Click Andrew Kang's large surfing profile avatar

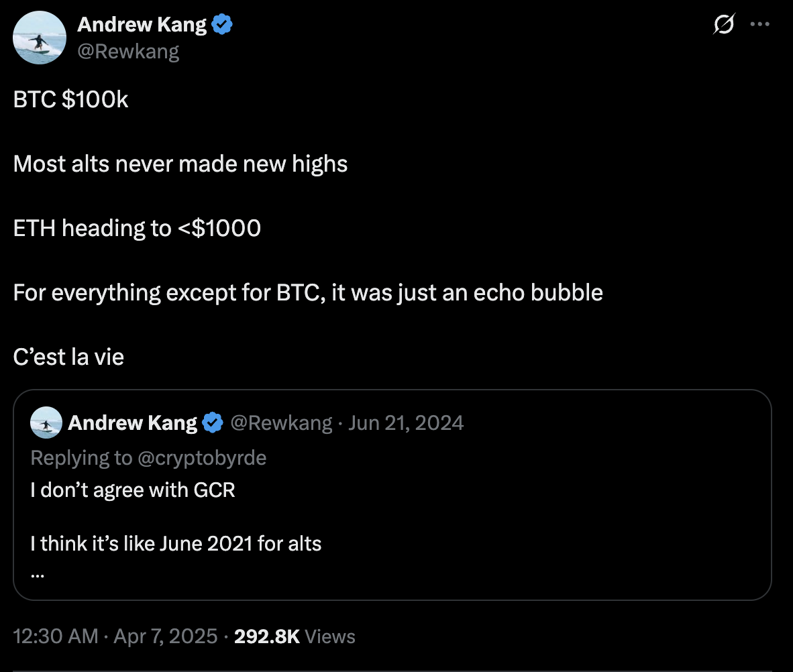click(x=40, y=39)
